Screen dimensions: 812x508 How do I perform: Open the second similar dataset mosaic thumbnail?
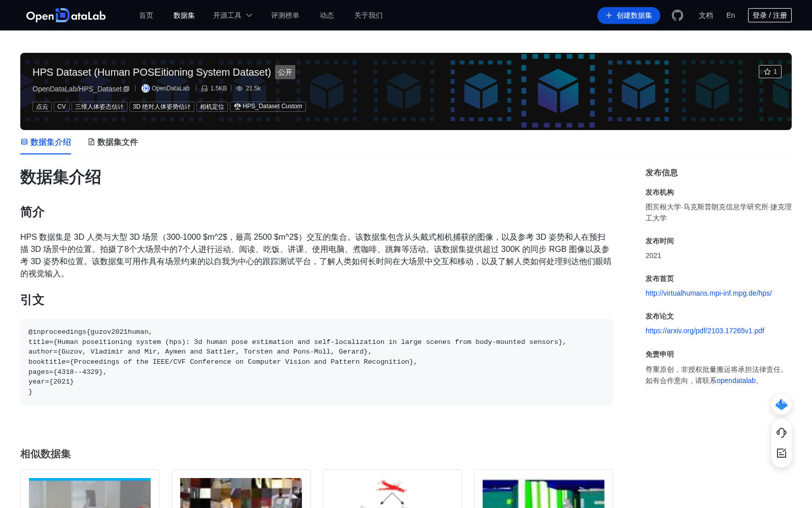tap(241, 493)
